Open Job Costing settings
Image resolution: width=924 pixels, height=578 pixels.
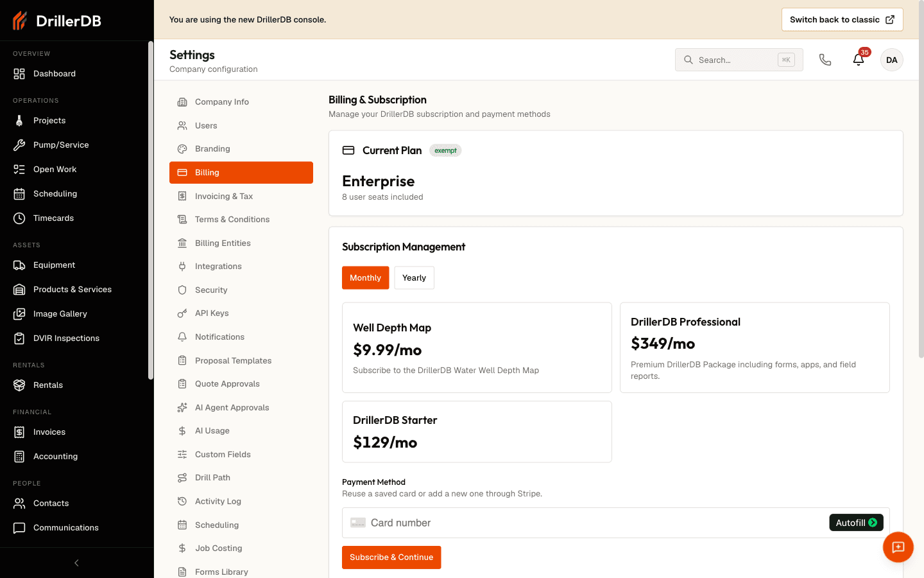241,548
